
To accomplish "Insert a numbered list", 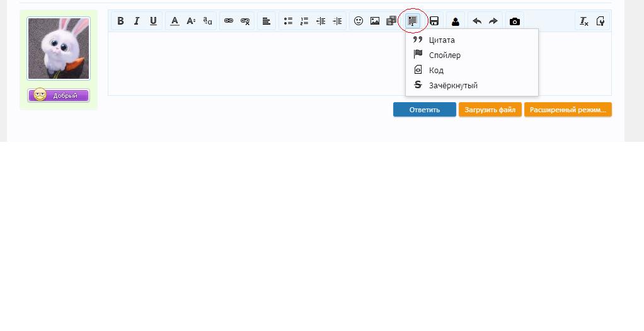I will tap(304, 21).
